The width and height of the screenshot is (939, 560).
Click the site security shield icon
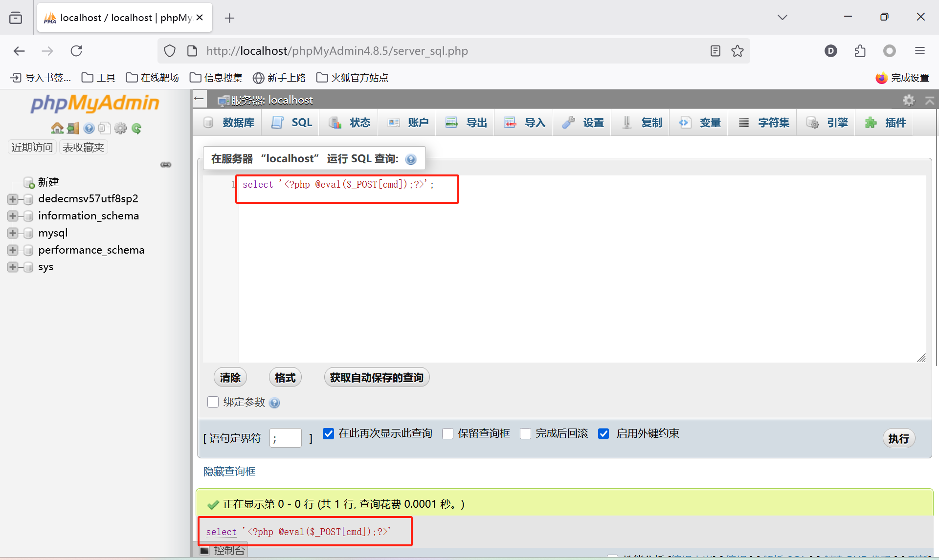coord(170,51)
